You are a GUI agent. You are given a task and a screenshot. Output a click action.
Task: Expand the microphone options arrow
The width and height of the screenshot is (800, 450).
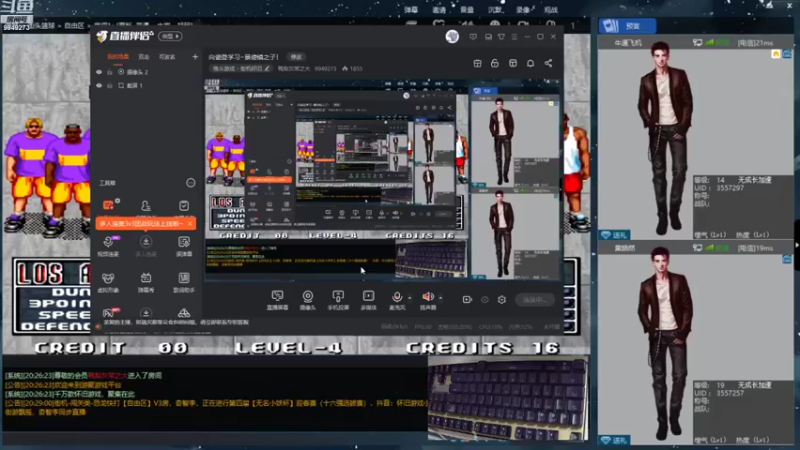[x=410, y=298]
